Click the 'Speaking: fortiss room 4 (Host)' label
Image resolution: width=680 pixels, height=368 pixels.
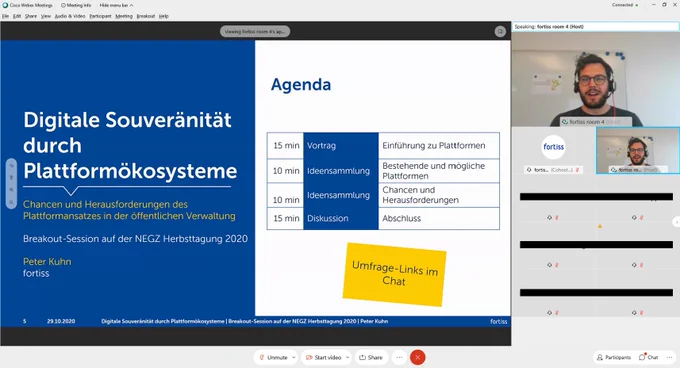[x=549, y=26]
